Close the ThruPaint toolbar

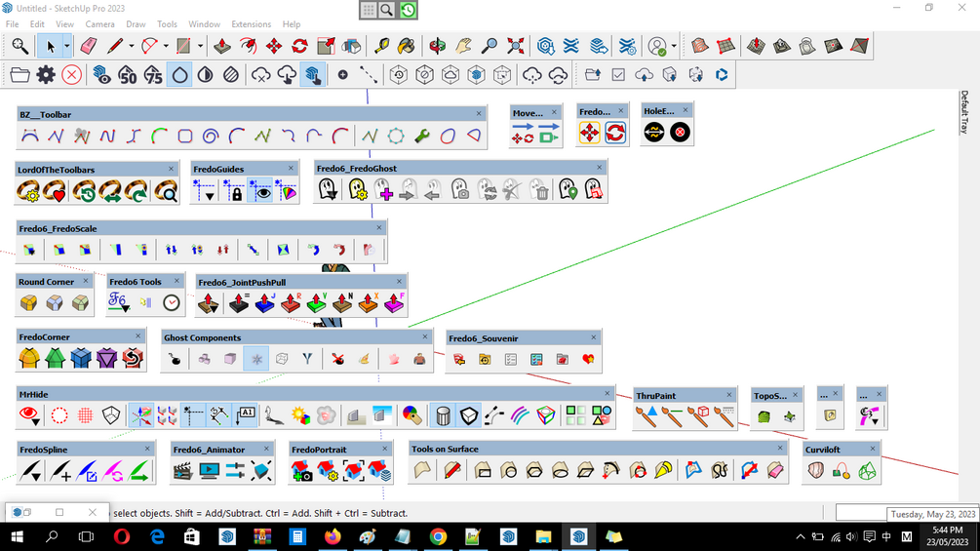click(728, 395)
